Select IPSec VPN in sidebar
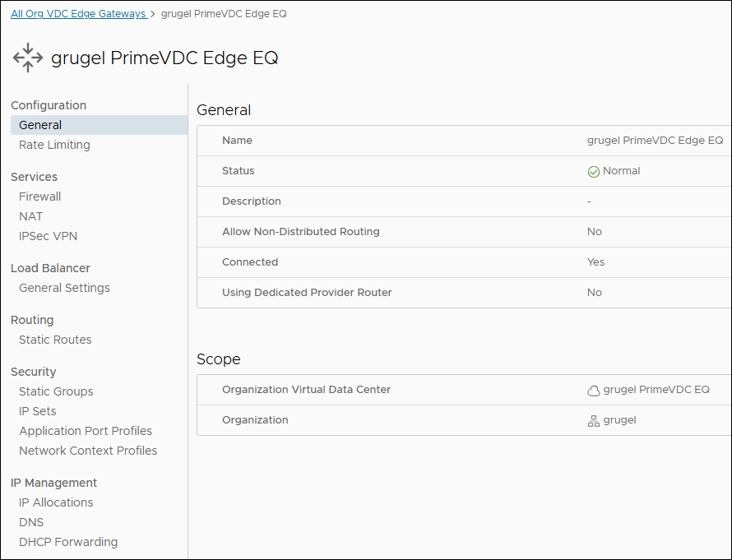The image size is (732, 560). click(x=48, y=236)
